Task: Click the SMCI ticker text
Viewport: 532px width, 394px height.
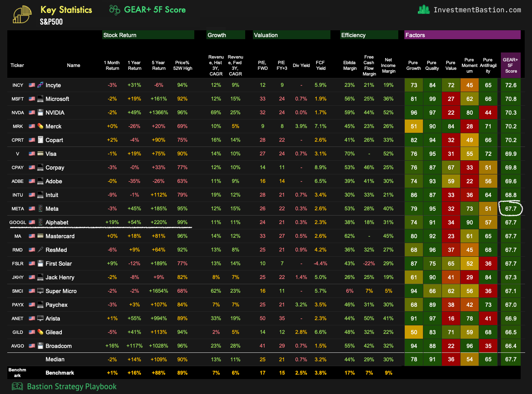Action: [x=18, y=291]
